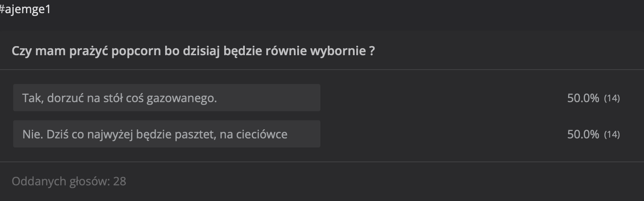Click the word "popcorn" in the poll question
Viewport: 644px width, 201px height.
tap(137, 51)
